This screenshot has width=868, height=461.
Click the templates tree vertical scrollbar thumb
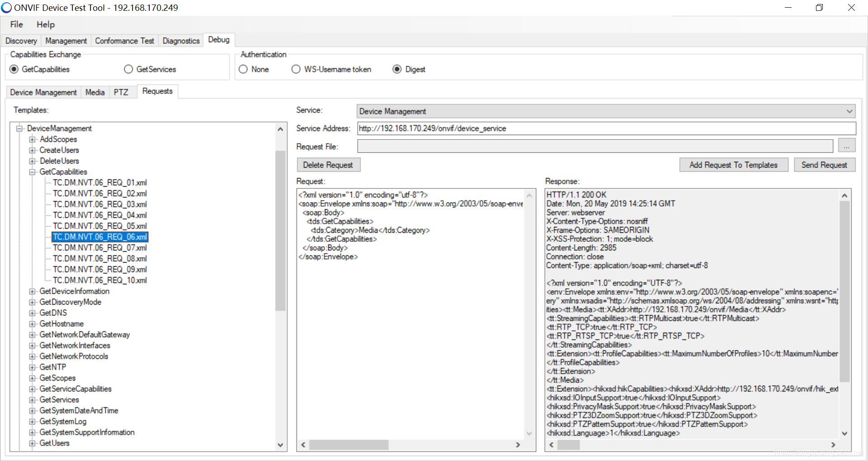[x=280, y=230]
